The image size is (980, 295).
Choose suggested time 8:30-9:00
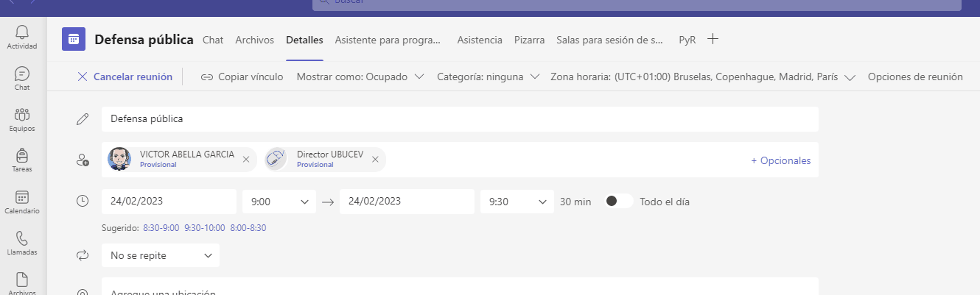tap(161, 228)
